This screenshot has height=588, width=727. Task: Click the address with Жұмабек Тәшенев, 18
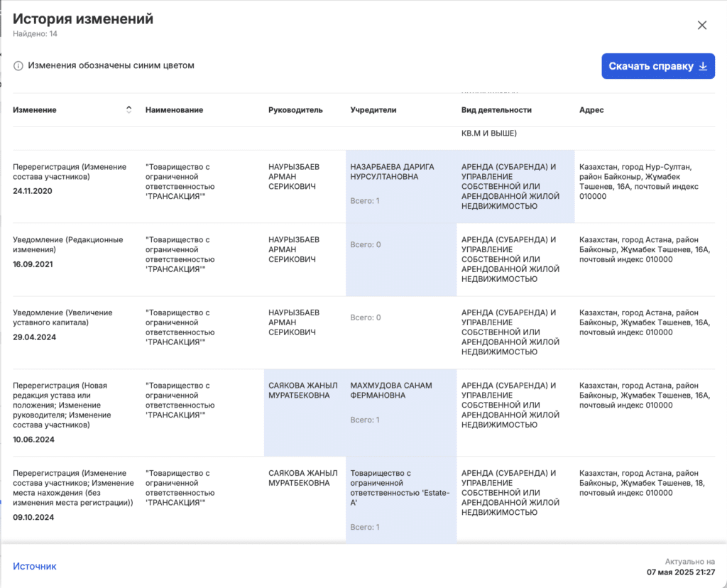[x=642, y=483]
